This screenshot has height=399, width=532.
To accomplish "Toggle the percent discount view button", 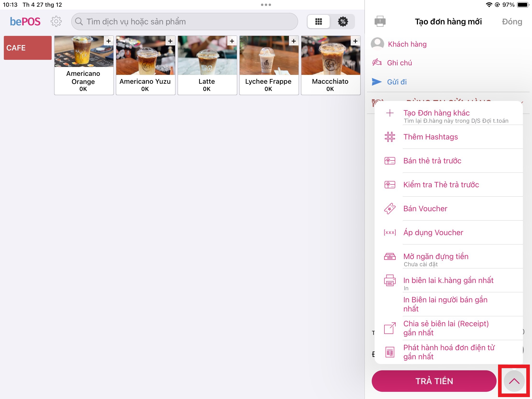I will point(343,22).
